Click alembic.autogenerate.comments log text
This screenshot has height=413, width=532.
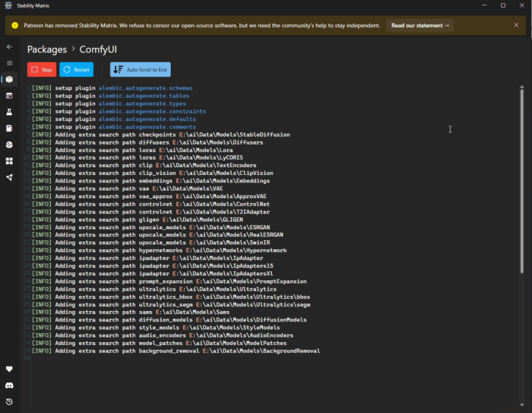[x=147, y=127]
